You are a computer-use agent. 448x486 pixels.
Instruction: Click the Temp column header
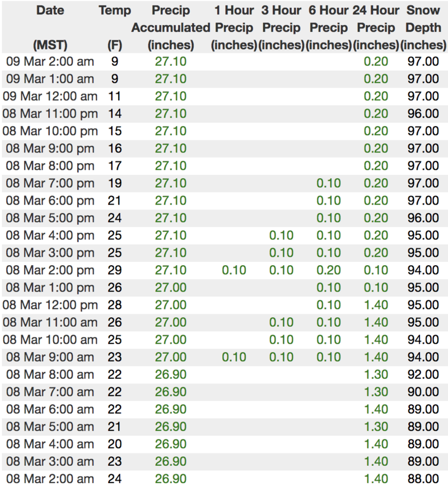pyautogui.click(x=115, y=10)
